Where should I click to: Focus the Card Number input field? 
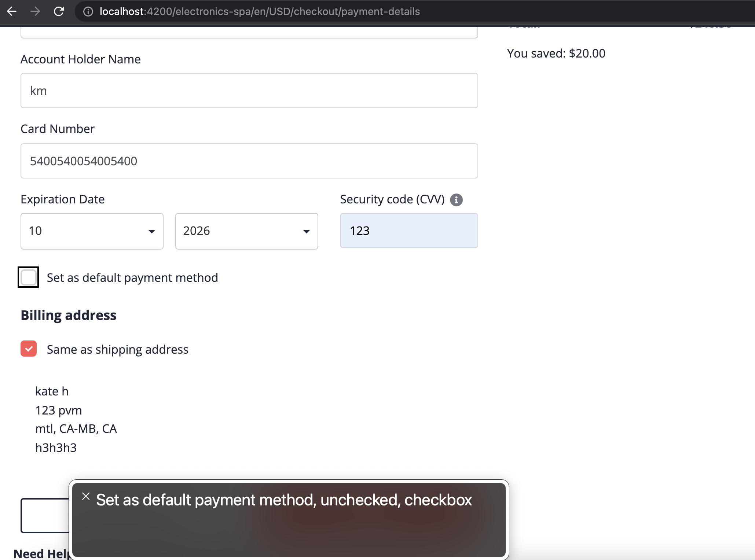pyautogui.click(x=249, y=161)
